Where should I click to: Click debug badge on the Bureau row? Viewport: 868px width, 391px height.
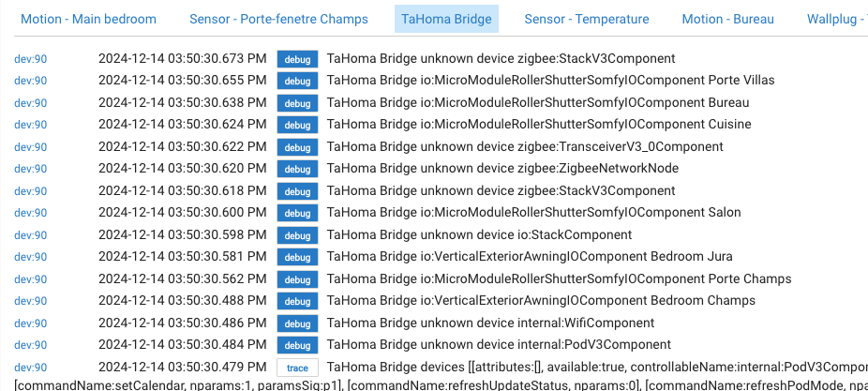pyautogui.click(x=297, y=103)
